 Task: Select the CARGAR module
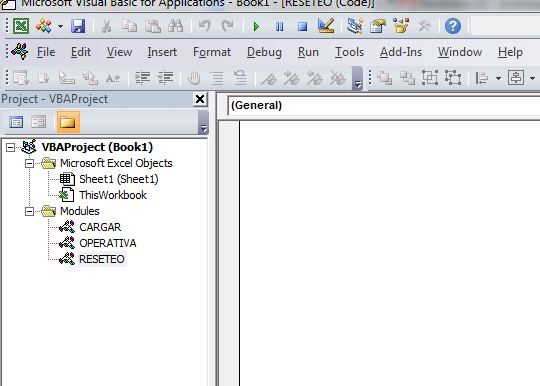(x=100, y=227)
